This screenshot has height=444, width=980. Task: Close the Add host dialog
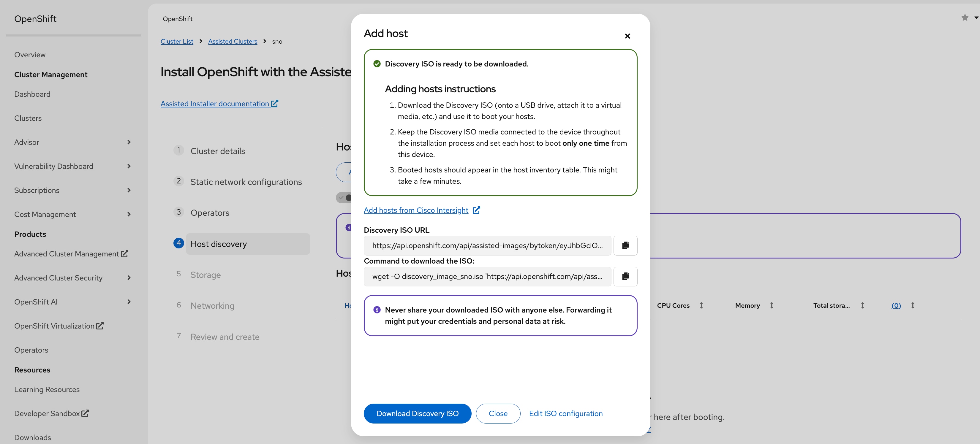(627, 36)
